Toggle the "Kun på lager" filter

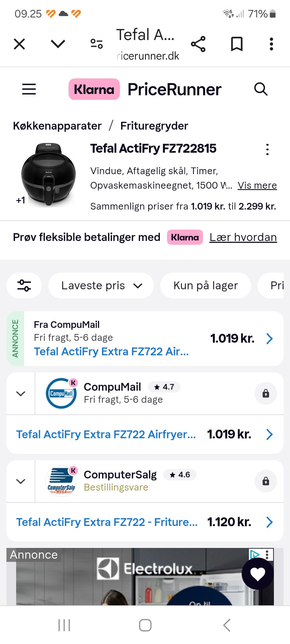point(205,285)
